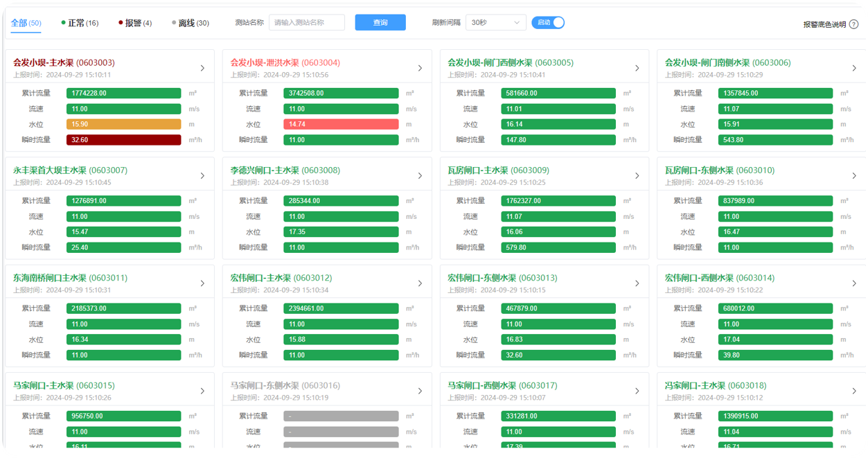Expand 永丰渠首大坝主水渠 station details
The width and height of the screenshot is (868, 458).
click(202, 175)
